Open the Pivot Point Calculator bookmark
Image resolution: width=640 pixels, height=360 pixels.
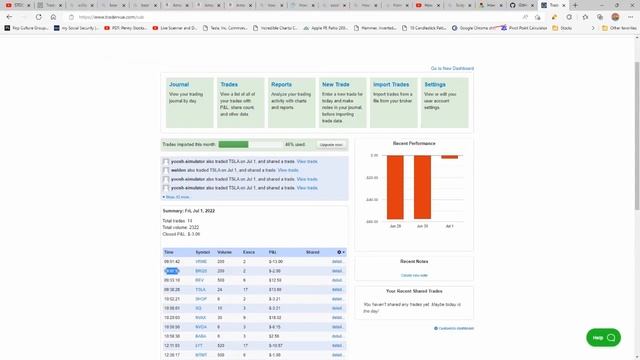coord(524,28)
